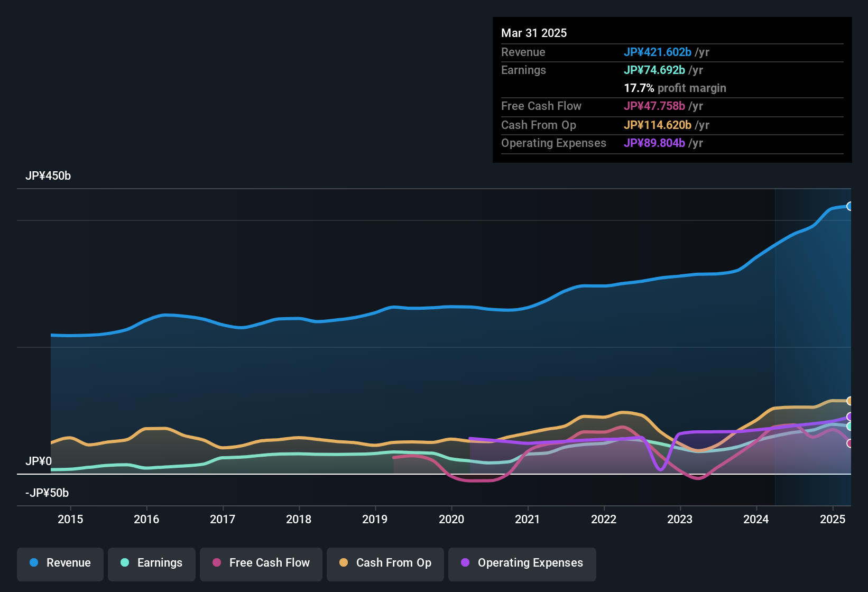The image size is (868, 592).
Task: Click the 17.7% profit margin text
Action: coord(675,88)
